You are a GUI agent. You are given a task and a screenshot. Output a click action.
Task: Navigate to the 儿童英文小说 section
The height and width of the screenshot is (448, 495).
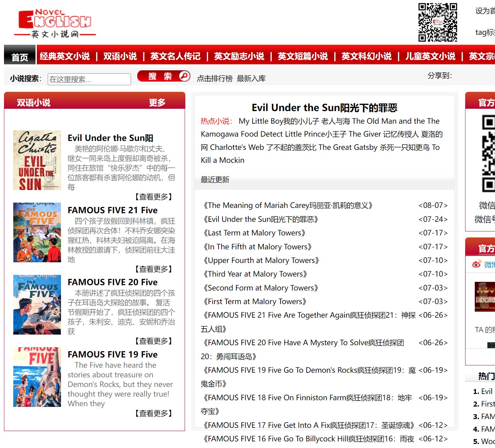pos(430,56)
